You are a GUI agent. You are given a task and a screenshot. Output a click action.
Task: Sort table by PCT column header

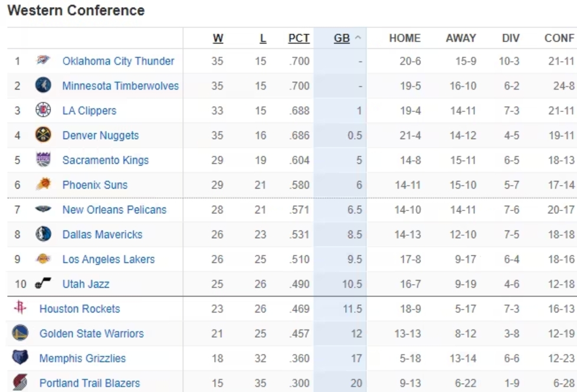click(x=299, y=38)
